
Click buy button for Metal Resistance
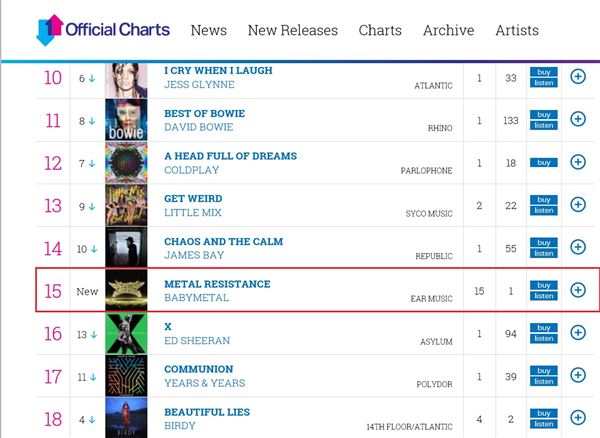click(543, 285)
